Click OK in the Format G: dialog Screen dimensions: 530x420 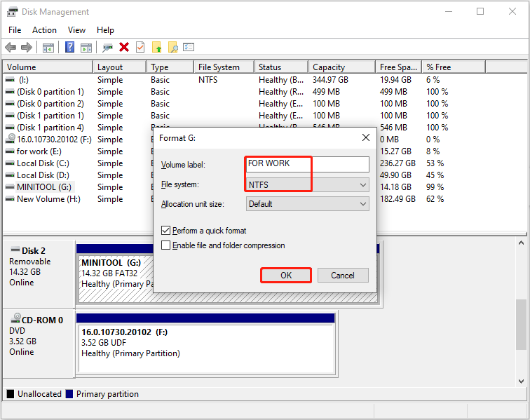[x=286, y=276]
